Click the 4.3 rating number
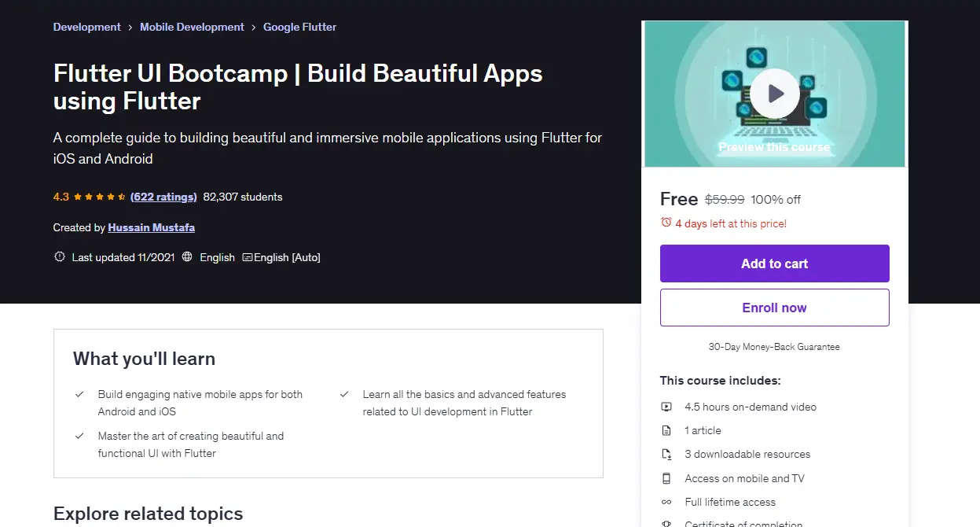The image size is (980, 527). click(61, 197)
